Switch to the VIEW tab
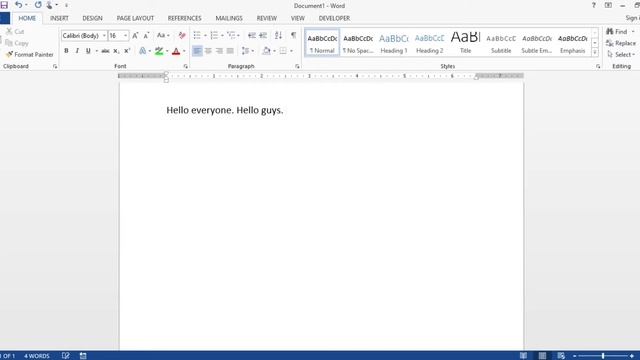The height and width of the screenshot is (360, 640). (x=298, y=18)
